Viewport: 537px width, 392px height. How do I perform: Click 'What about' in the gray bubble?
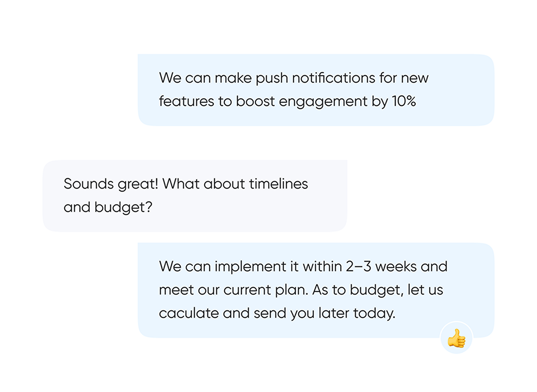pos(204,184)
